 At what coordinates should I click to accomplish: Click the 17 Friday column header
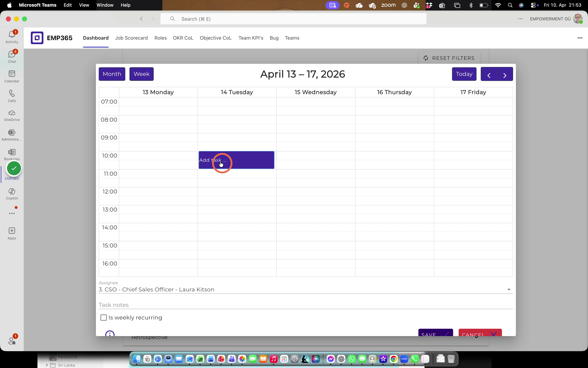tap(473, 92)
